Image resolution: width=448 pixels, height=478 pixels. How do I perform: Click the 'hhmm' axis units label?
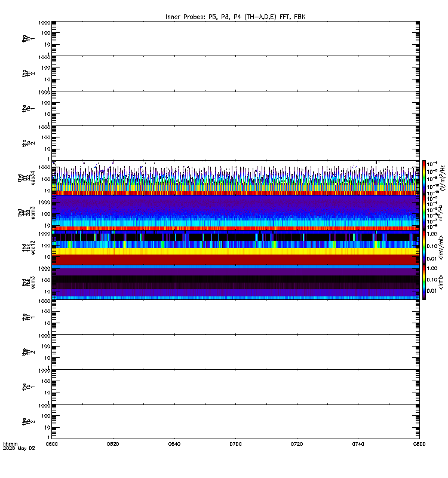click(x=10, y=444)
